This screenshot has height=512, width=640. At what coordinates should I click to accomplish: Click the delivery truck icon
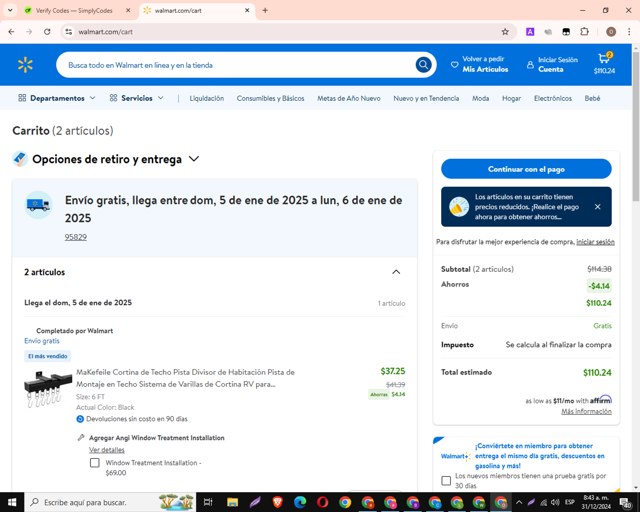pos(38,204)
